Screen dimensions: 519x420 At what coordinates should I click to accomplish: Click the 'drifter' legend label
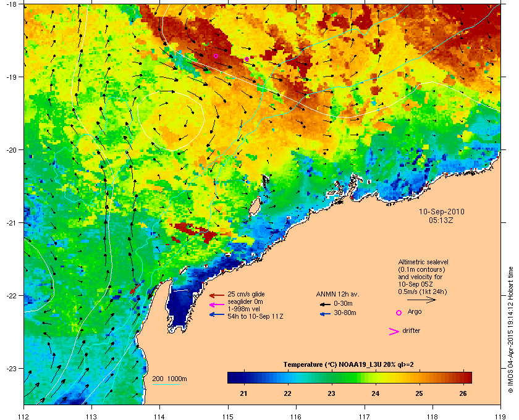tap(411, 330)
